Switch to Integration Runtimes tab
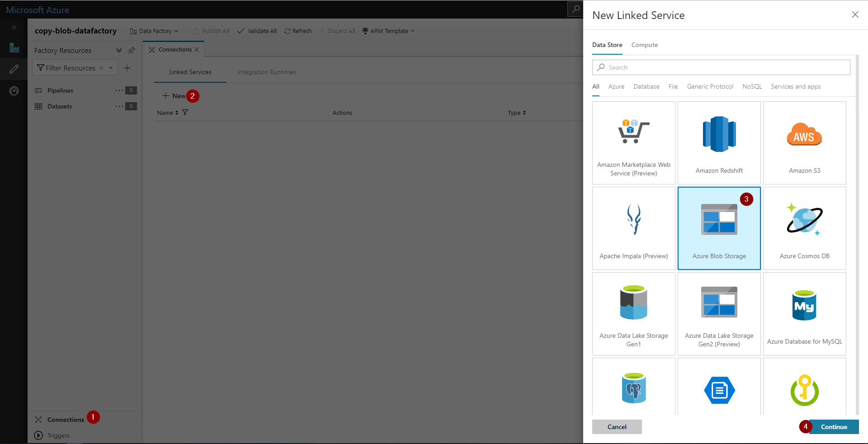The width and height of the screenshot is (868, 444). (x=266, y=72)
